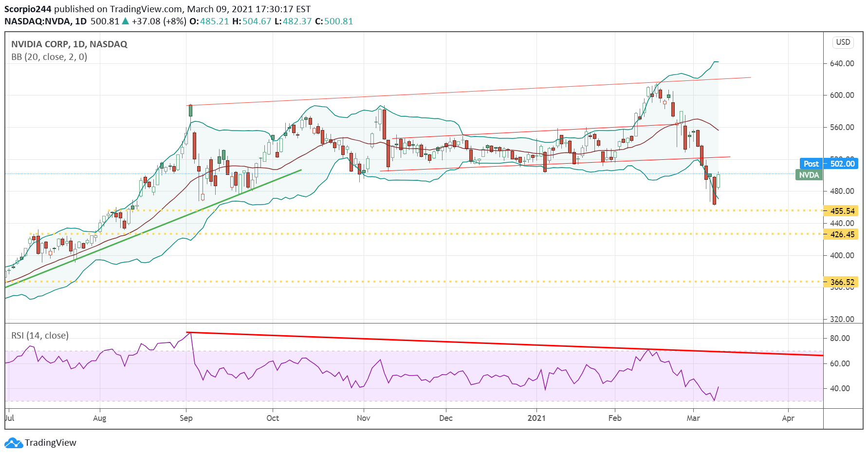The height and width of the screenshot is (456, 868).
Task: Click the BB (20, close, 2, 0) indicator label
Action: point(49,57)
